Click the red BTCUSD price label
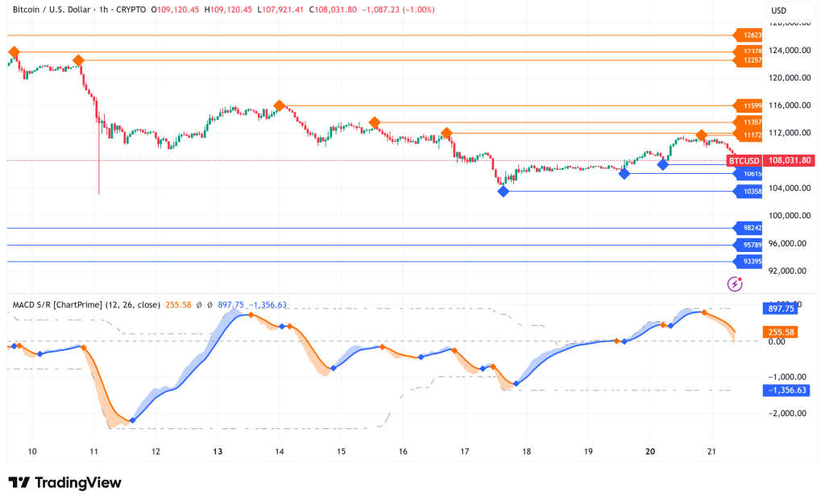This screenshot has width=825, height=504. point(744,161)
